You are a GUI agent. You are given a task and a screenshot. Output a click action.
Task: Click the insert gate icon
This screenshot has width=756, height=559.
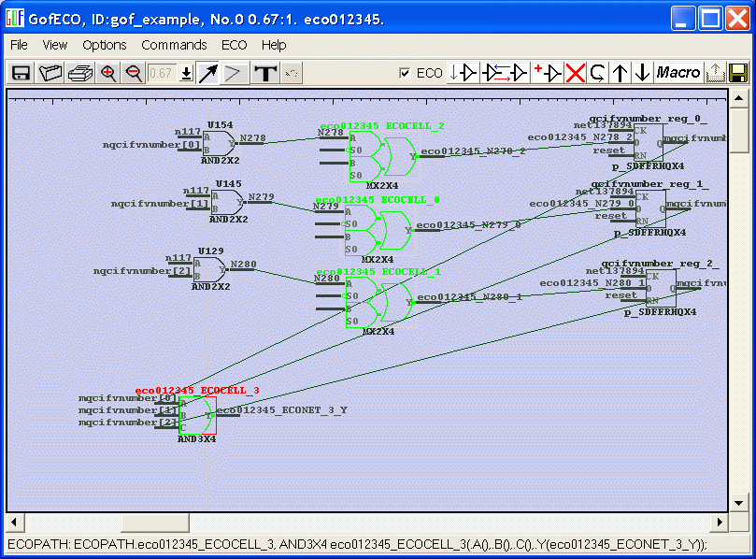click(464, 73)
